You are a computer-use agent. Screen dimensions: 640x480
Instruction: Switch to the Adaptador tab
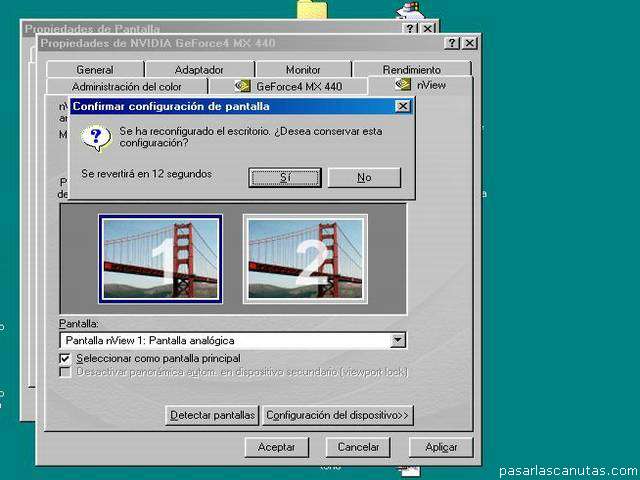(199, 70)
